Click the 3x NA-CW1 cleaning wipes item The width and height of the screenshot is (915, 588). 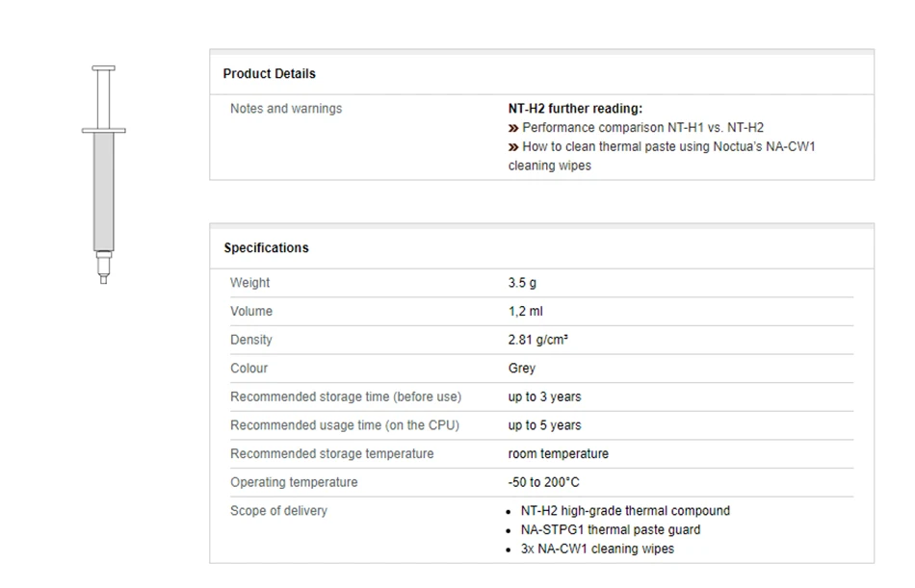[x=597, y=549]
